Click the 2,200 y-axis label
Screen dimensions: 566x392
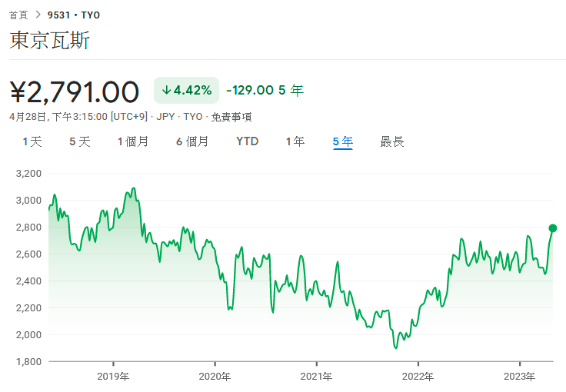point(28,308)
